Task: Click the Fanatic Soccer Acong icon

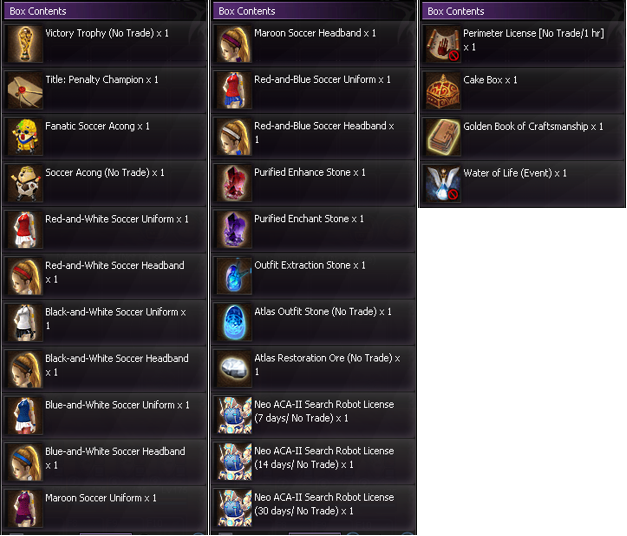Action: pos(25,136)
